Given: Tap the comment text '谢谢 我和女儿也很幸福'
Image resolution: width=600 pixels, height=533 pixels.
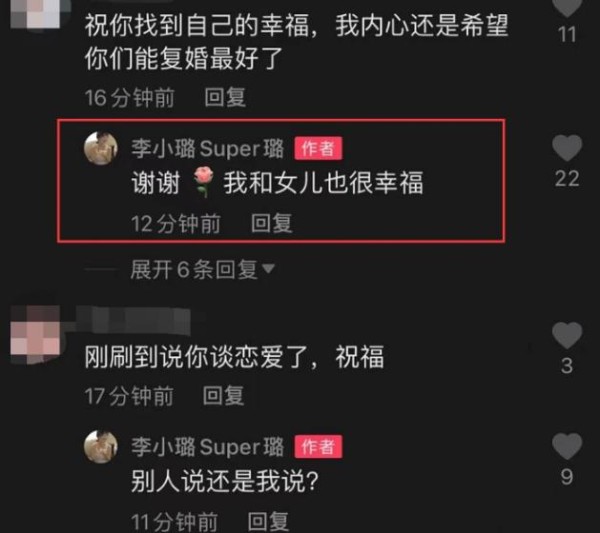Looking at the screenshot, I should click(x=277, y=183).
